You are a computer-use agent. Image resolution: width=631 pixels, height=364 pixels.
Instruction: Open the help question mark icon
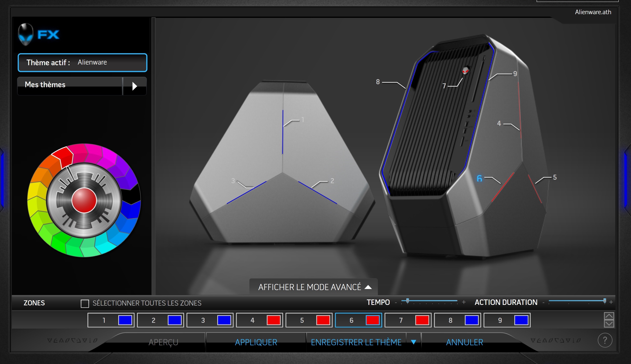[x=605, y=340]
